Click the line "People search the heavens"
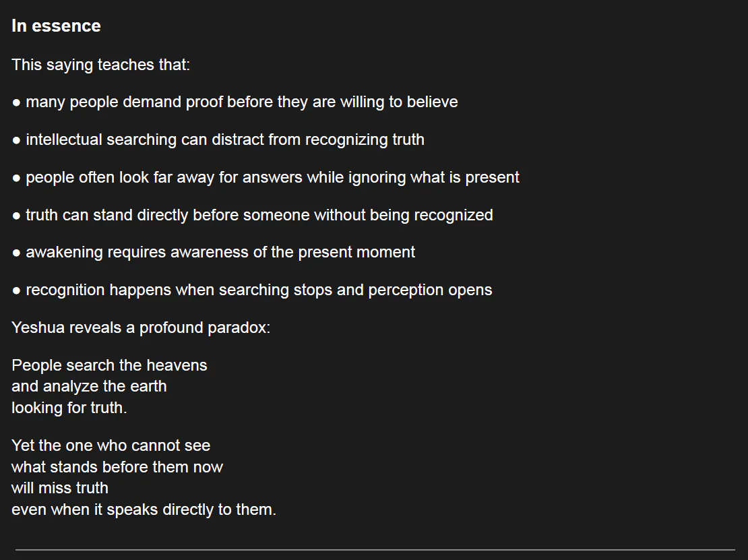The width and height of the screenshot is (748, 560). pyautogui.click(x=109, y=365)
